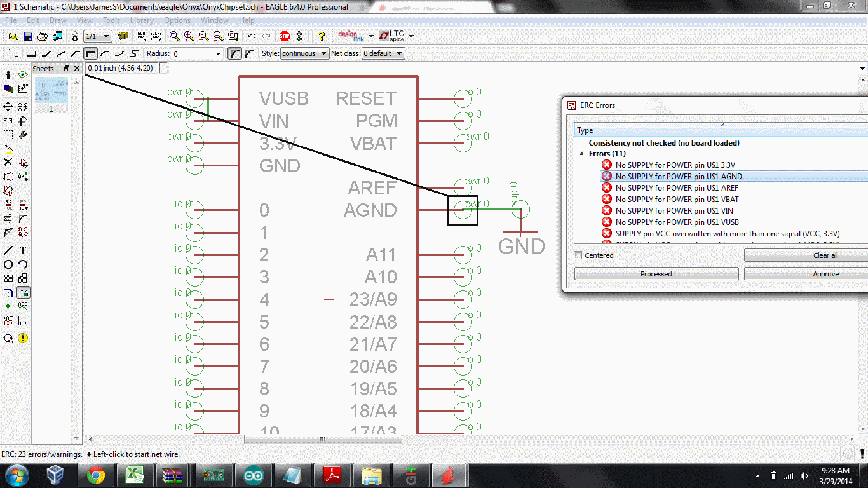Select the Info tool
This screenshot has width=868, height=488.
pos(8,75)
